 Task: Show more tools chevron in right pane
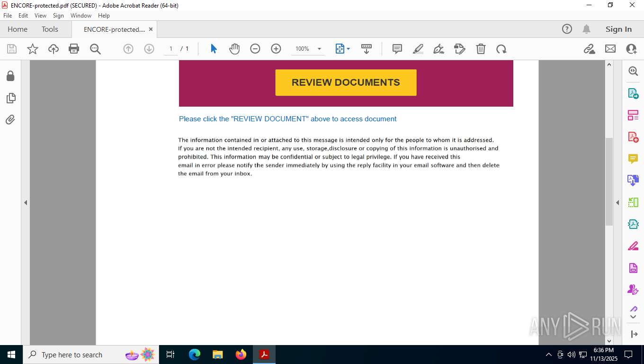point(634,317)
